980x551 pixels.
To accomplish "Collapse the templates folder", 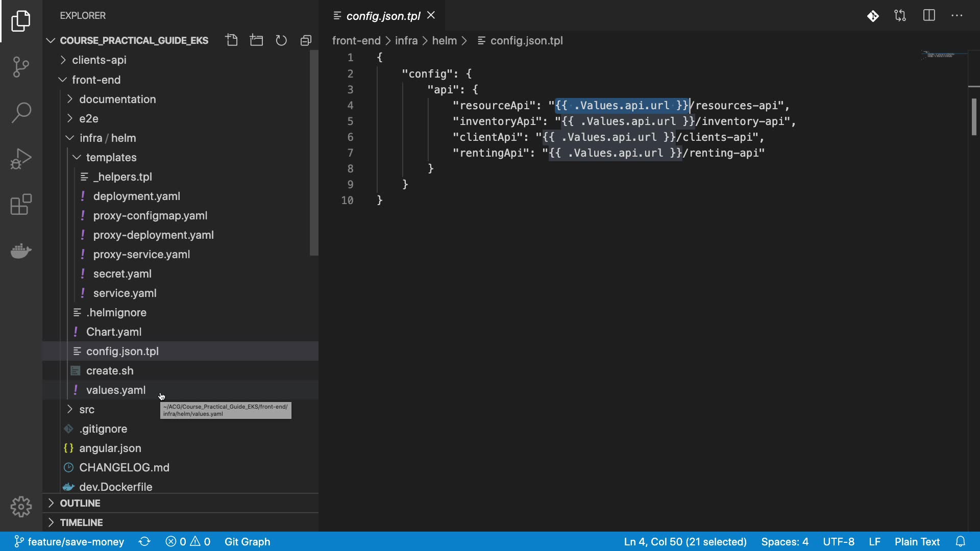I will coord(111,157).
